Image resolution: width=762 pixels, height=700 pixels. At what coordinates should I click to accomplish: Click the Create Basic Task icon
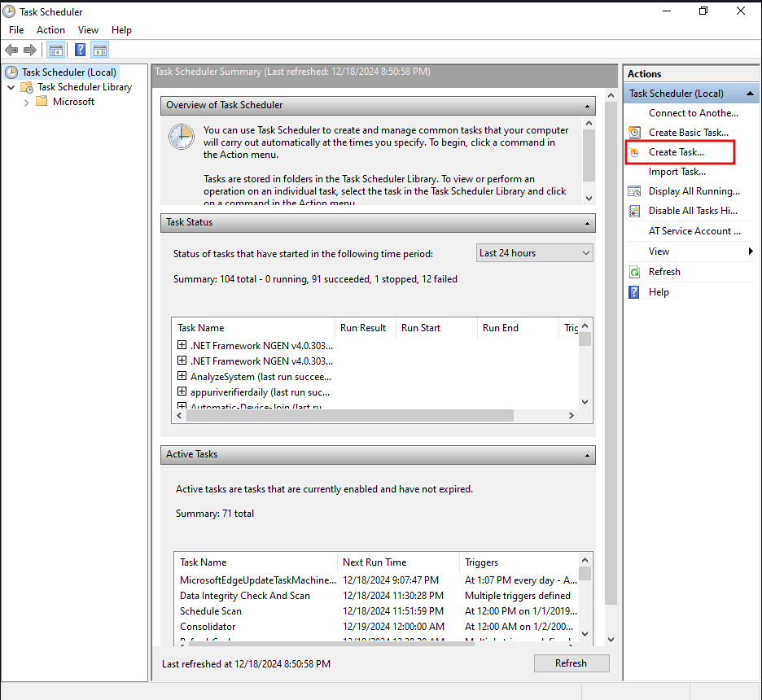[635, 133]
